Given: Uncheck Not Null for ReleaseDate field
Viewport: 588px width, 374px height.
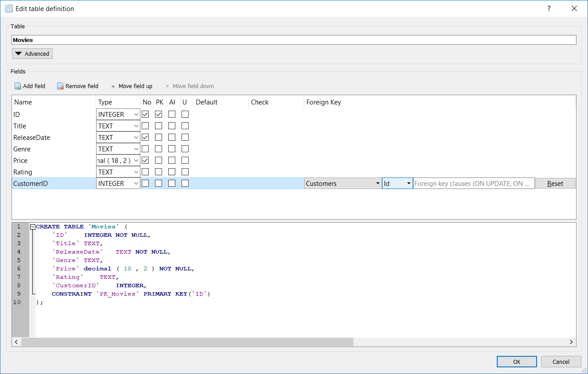Looking at the screenshot, I should click(x=145, y=138).
